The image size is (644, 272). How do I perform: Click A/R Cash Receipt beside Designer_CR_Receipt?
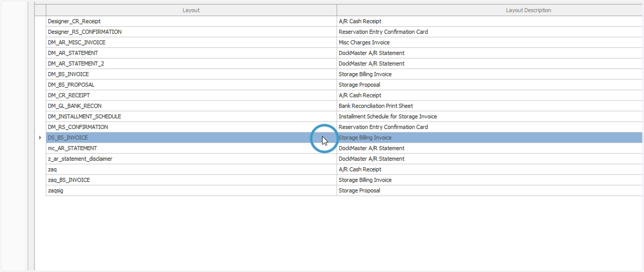pos(360,22)
